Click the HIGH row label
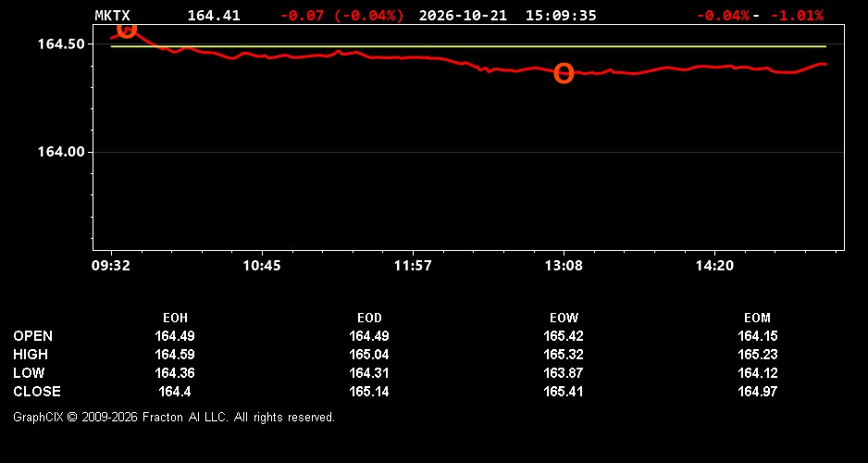The height and width of the screenshot is (463, 868). (31, 355)
